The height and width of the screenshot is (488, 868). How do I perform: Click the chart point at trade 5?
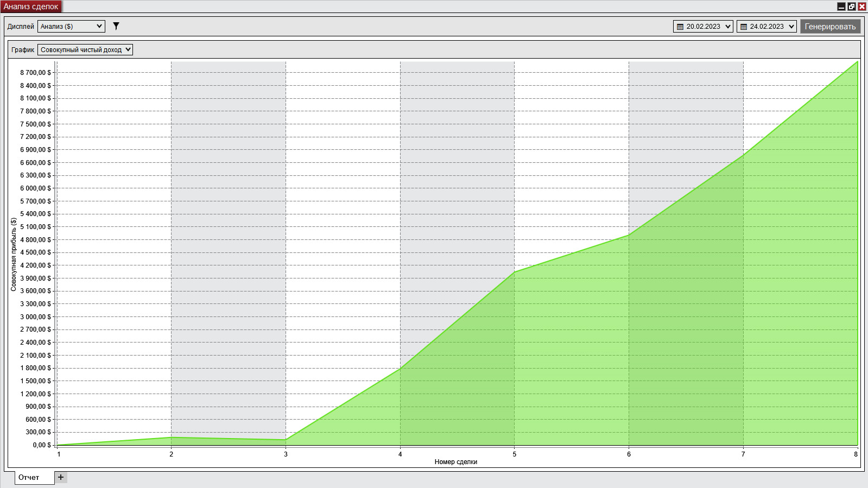514,272
